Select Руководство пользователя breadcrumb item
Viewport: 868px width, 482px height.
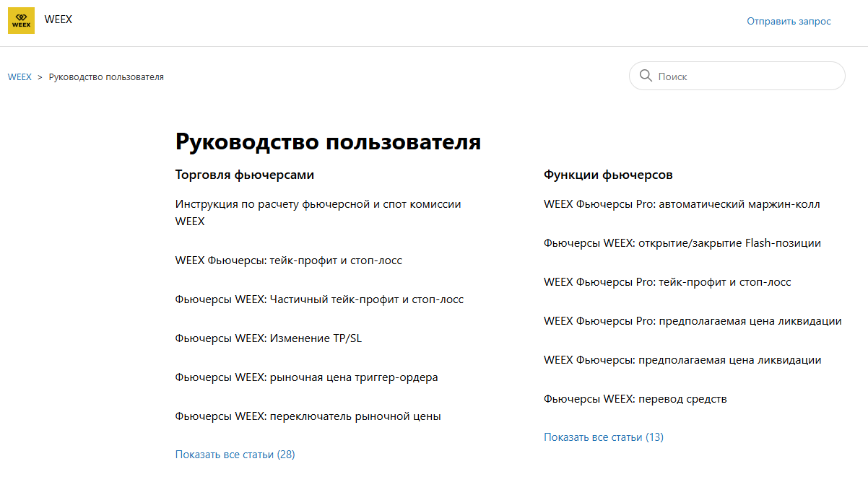[106, 76]
